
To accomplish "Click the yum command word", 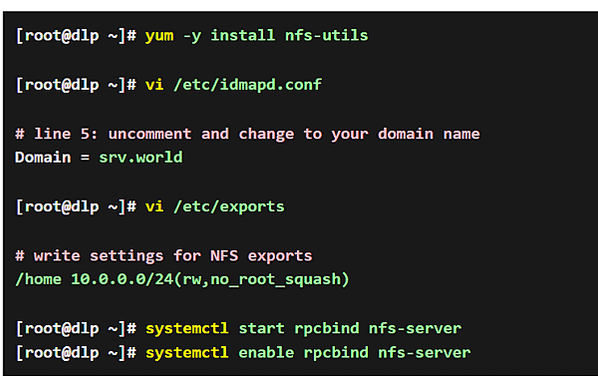I will click(159, 37).
